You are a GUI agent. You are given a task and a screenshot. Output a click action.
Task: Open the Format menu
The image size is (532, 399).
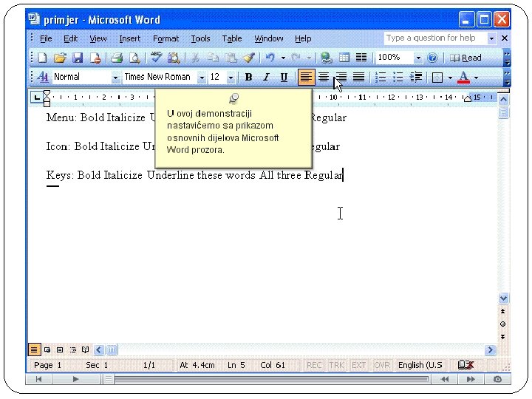click(166, 38)
